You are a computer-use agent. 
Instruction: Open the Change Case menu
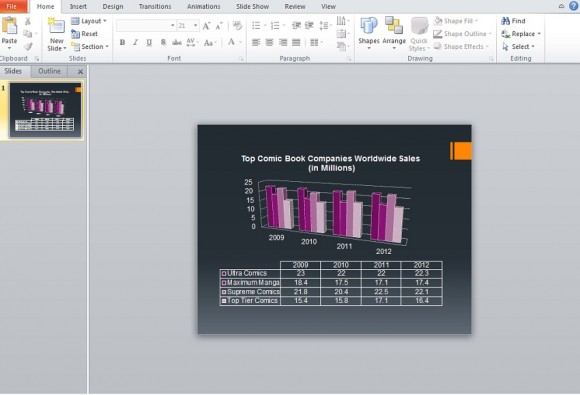[209, 43]
